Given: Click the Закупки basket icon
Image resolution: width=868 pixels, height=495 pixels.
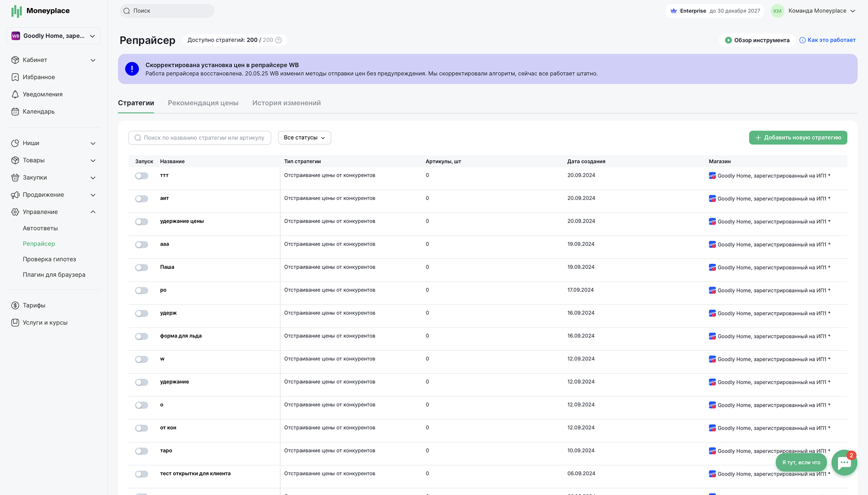Looking at the screenshot, I should (x=15, y=177).
